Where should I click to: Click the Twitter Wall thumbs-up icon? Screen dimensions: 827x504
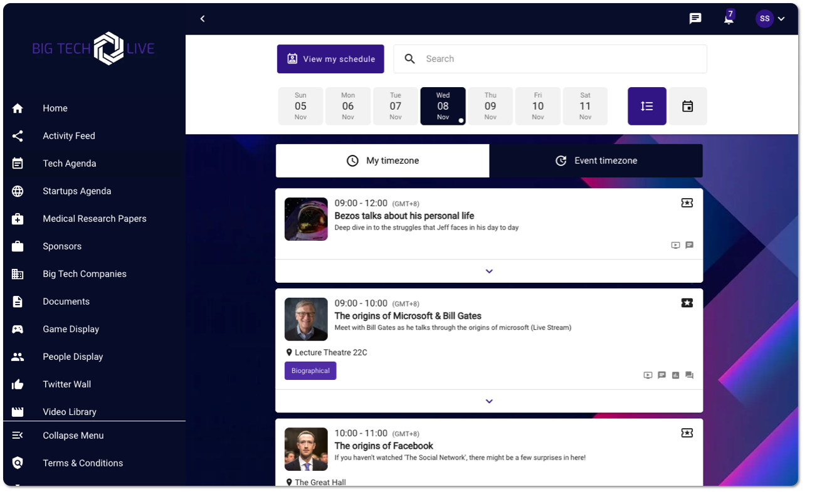[18, 384]
